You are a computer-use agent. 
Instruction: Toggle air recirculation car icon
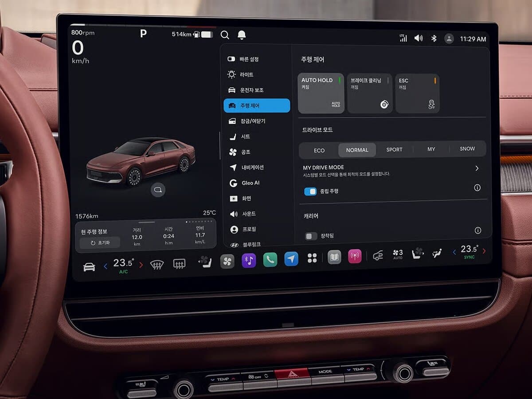378,255
